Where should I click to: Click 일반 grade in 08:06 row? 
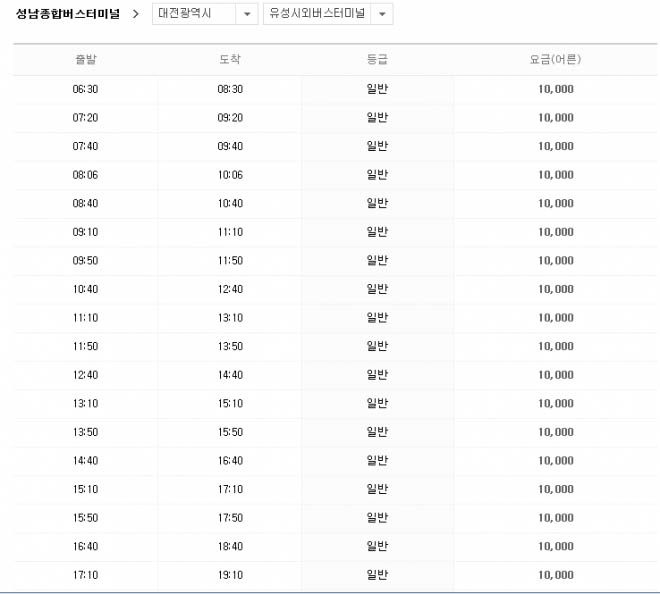tap(377, 175)
